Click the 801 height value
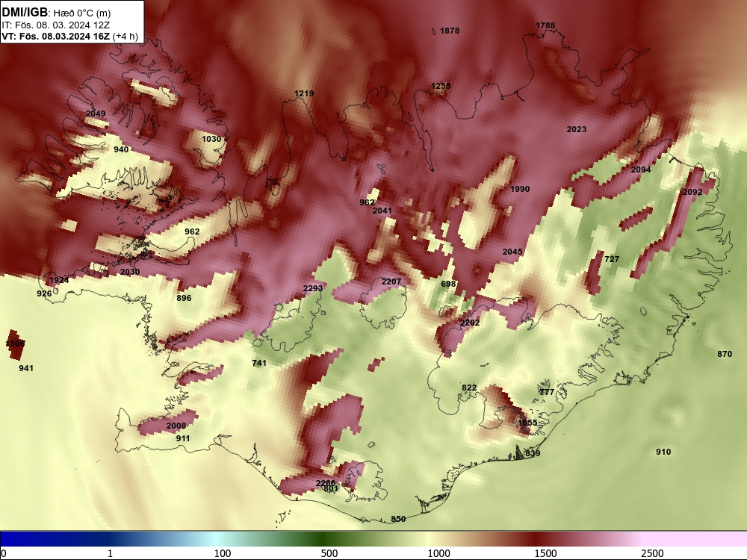Viewport: 747px width, 560px height. click(x=331, y=488)
